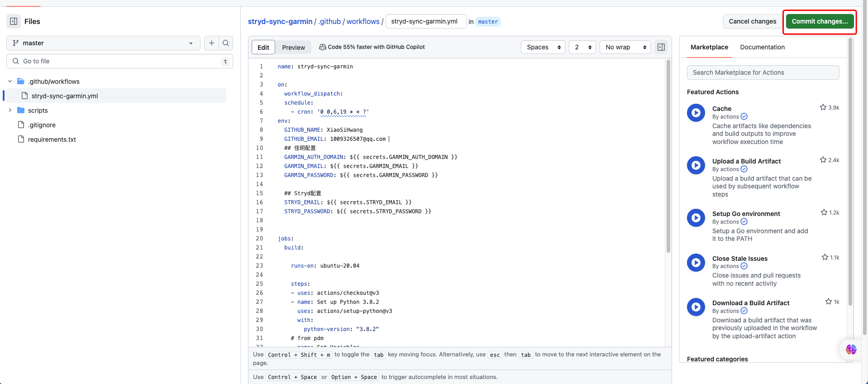Click the search files magnifier button
868x384 pixels.
click(226, 43)
